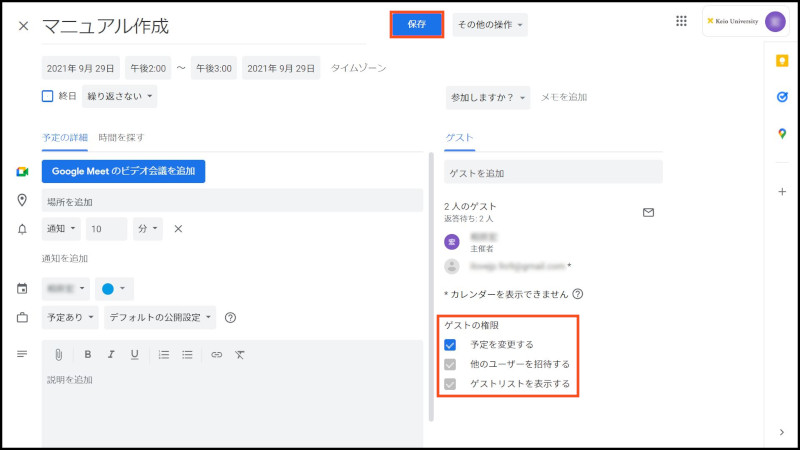Attach a file with paperclip icon

coord(59,354)
